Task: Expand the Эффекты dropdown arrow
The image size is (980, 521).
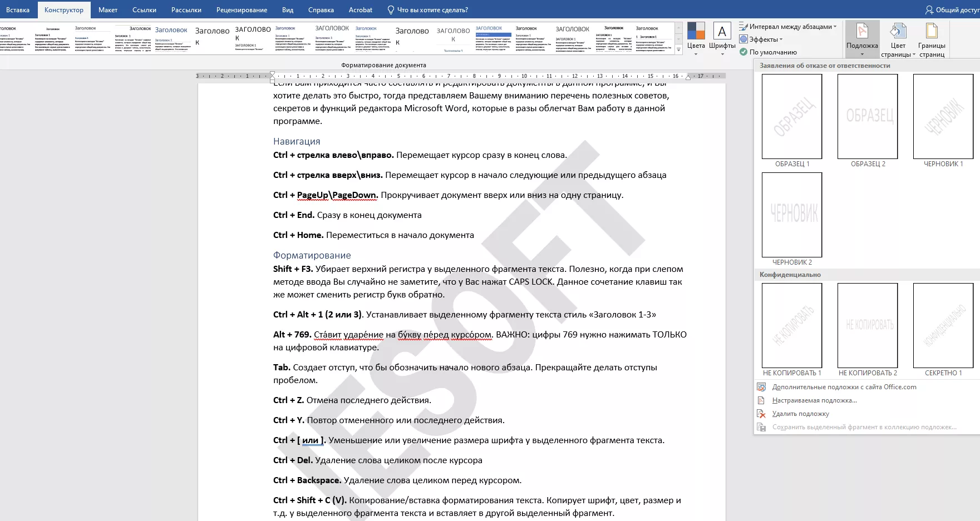Action: tap(781, 39)
